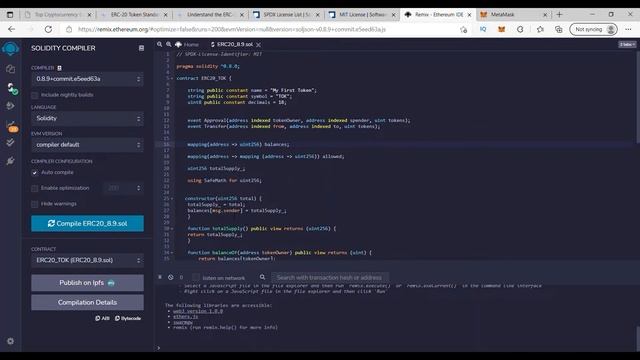
Task: Open a new browser tab
Action: (560, 15)
